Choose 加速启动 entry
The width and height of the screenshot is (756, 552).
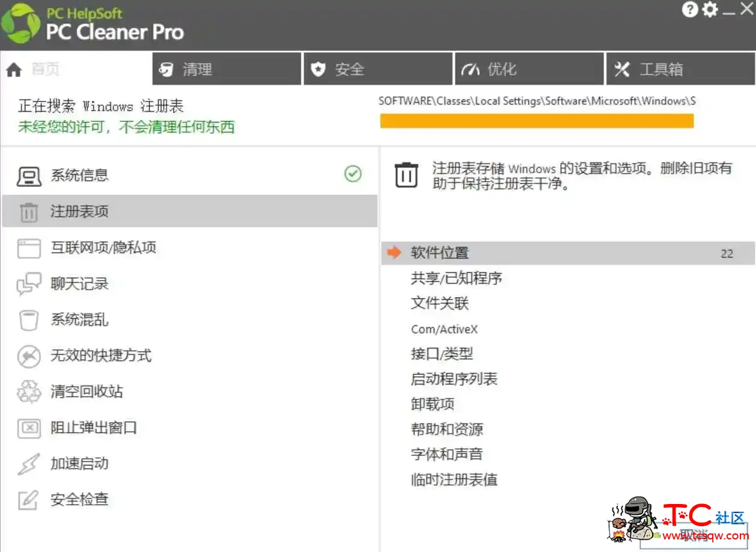click(x=190, y=463)
